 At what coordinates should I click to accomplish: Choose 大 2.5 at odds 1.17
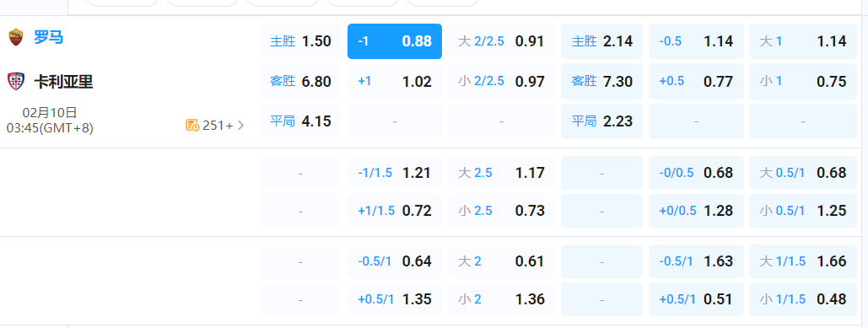501,173
